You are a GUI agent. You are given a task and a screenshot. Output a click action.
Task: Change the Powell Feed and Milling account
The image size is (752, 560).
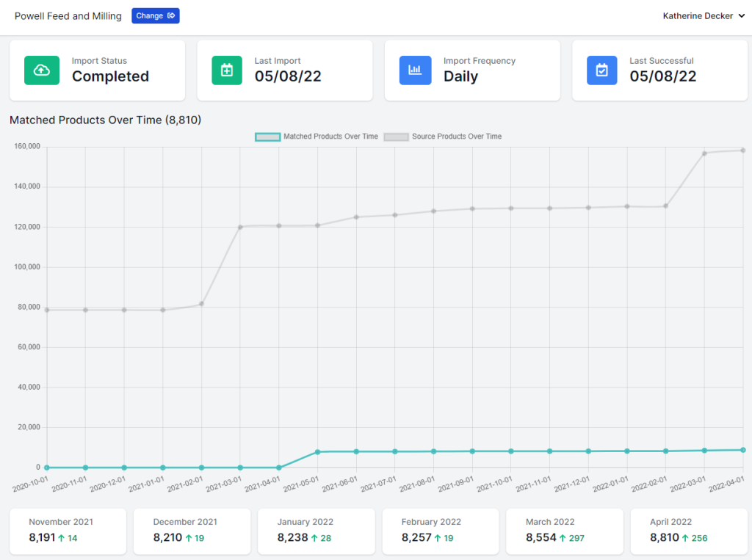pos(156,16)
